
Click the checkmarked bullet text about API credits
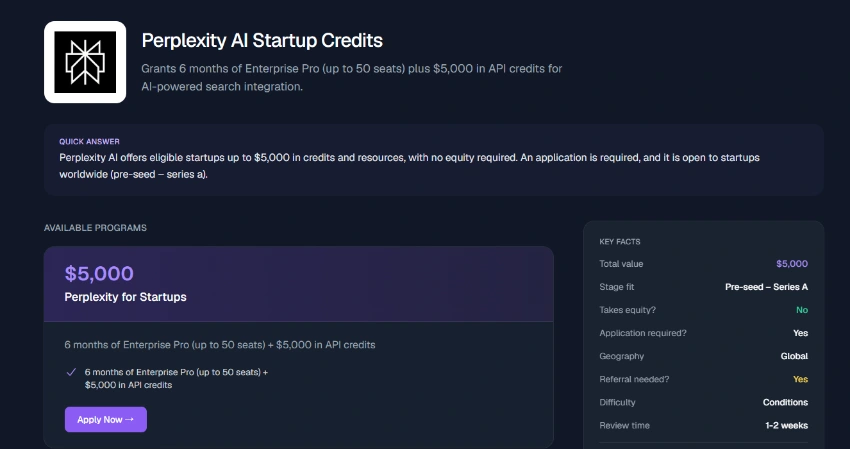pyautogui.click(x=177, y=379)
